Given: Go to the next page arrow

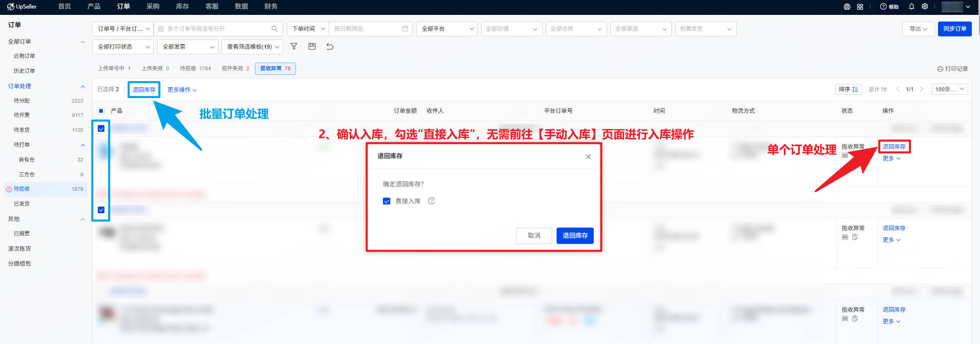Looking at the screenshot, I should coord(921,89).
